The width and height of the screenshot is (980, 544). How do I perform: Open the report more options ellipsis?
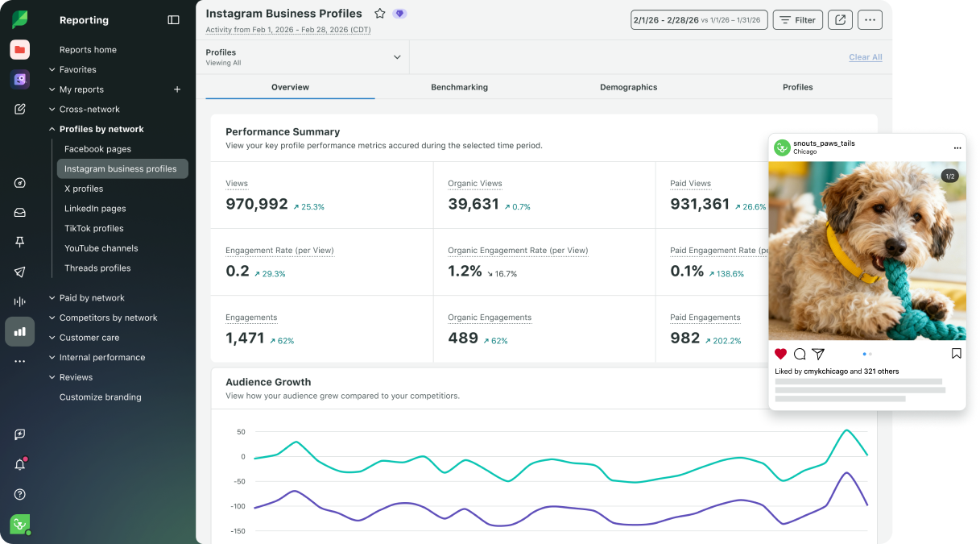(x=870, y=20)
